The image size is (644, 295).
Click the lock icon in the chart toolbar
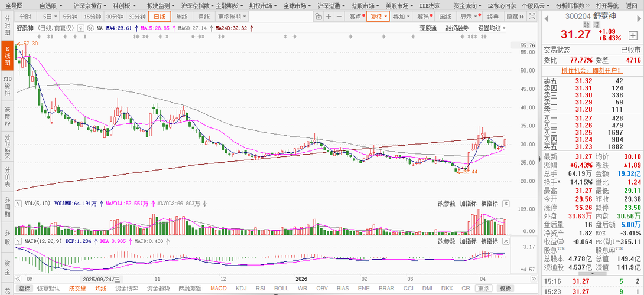click(318, 17)
